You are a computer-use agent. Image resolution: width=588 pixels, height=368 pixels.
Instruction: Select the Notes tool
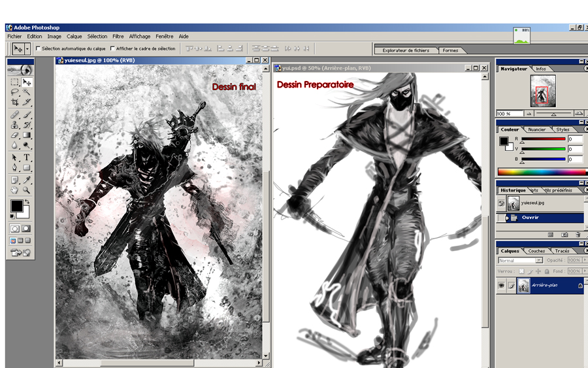(14, 180)
